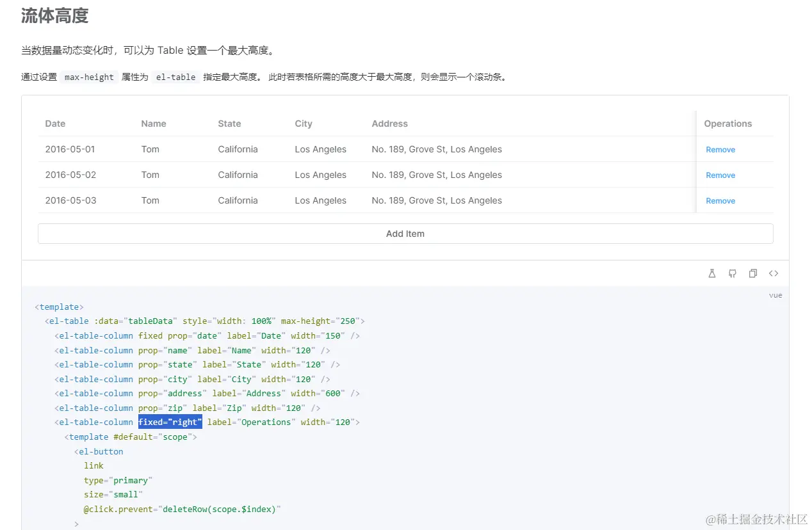Click the size="small" code line
Image resolution: width=812 pixels, height=530 pixels.
tap(113, 494)
